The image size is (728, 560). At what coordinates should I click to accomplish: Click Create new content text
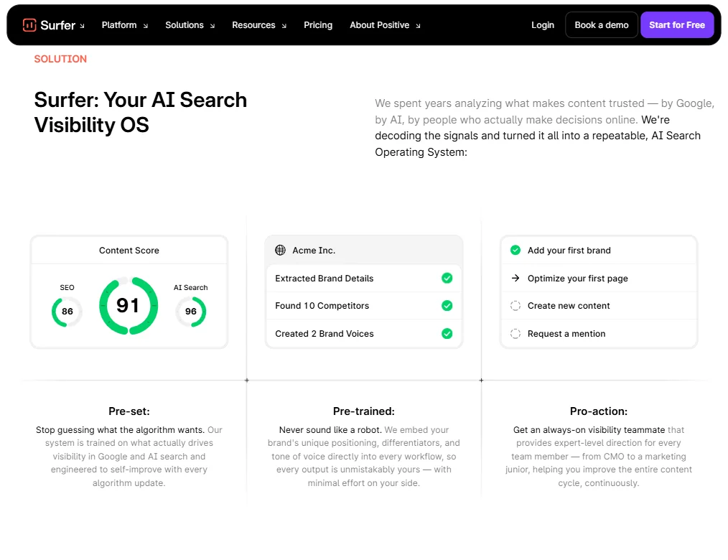point(569,306)
